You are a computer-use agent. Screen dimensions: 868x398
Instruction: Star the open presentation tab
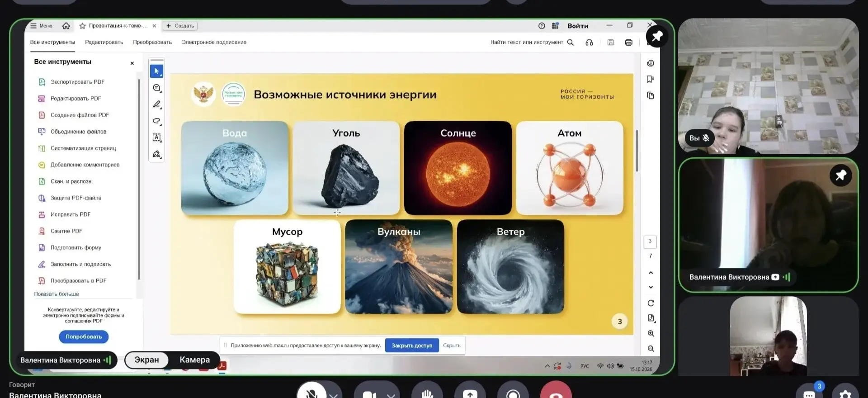click(x=82, y=26)
